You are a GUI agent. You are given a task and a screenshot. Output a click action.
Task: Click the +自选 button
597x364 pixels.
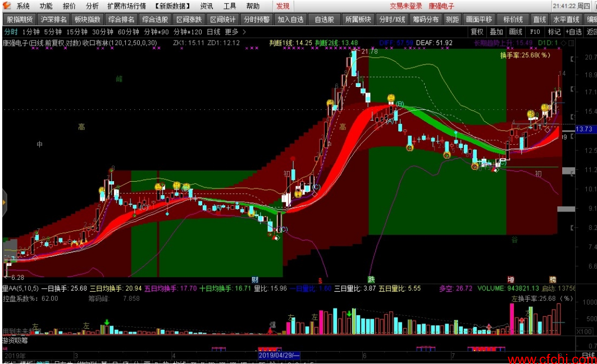coord(574,32)
